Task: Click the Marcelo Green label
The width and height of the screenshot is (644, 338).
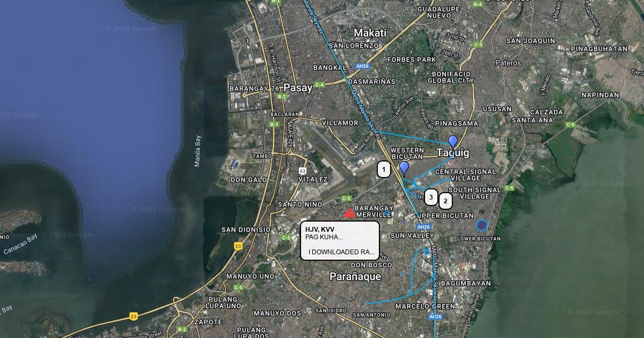Action: [425, 306]
